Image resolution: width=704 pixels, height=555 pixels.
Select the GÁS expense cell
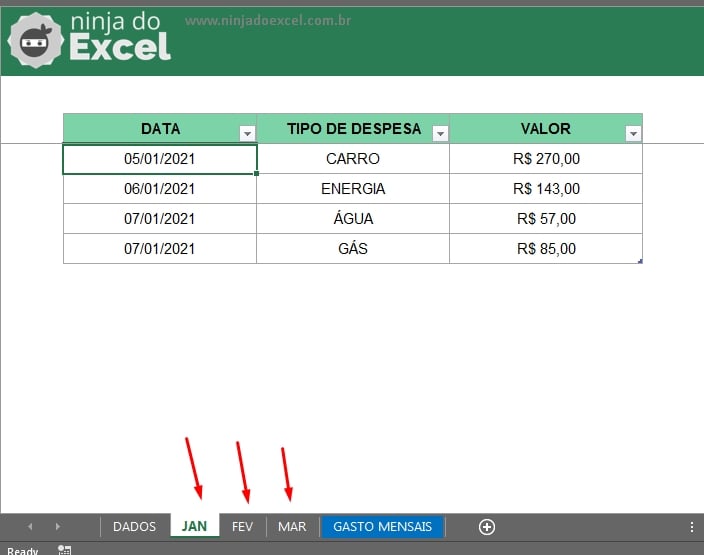353,249
